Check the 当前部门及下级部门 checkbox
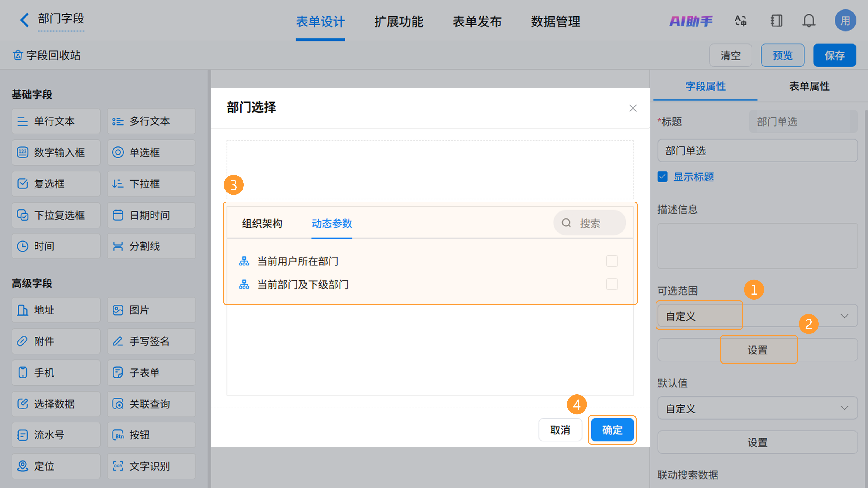The image size is (868, 488). pyautogui.click(x=612, y=284)
